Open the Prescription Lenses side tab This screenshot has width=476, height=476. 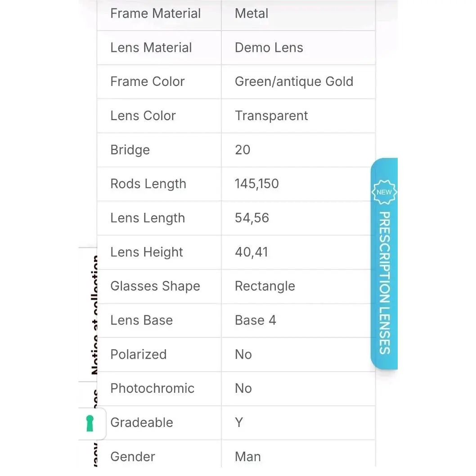pyautogui.click(x=384, y=264)
